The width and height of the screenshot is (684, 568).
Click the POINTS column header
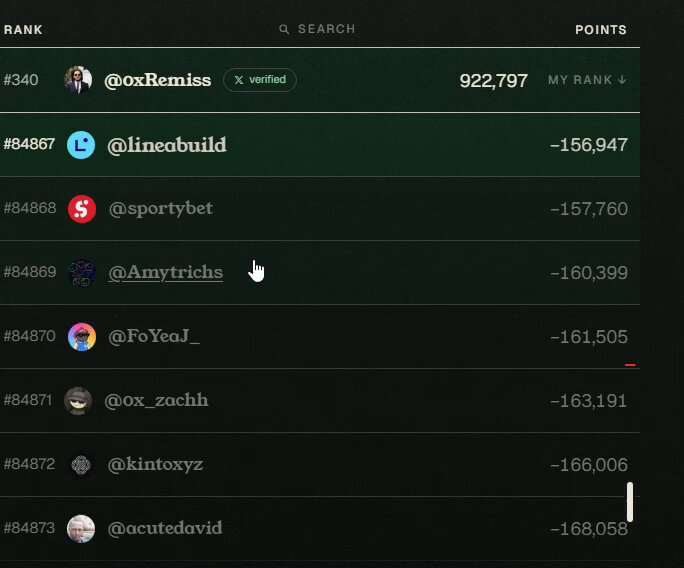click(601, 30)
